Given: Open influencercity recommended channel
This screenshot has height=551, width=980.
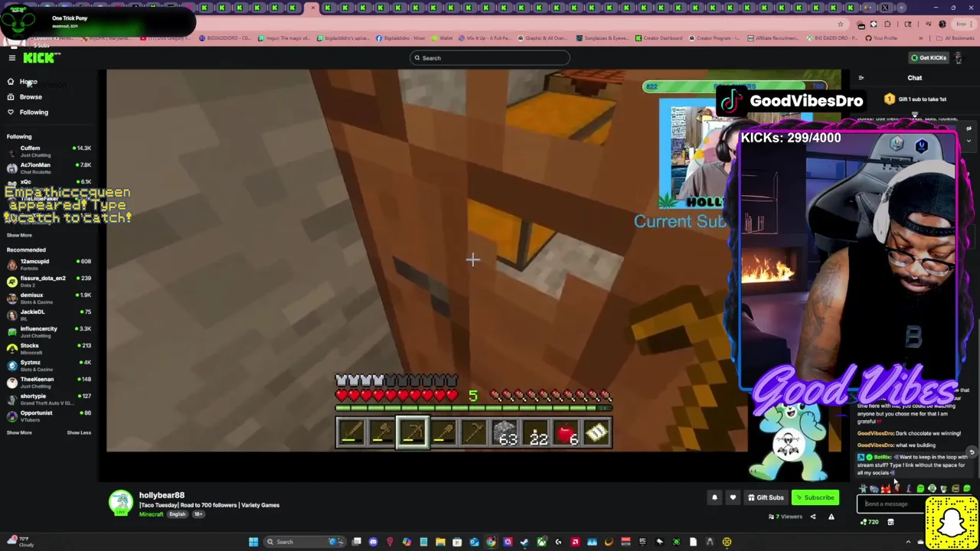Looking at the screenshot, I should pos(47,331).
